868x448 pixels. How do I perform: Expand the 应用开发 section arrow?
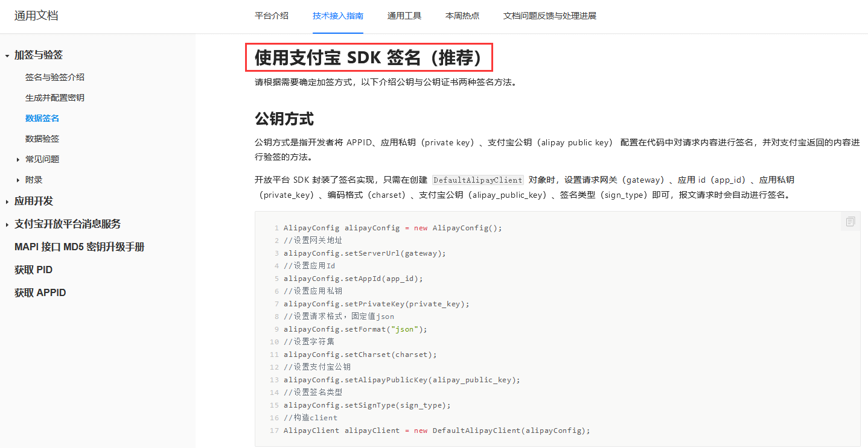point(7,201)
